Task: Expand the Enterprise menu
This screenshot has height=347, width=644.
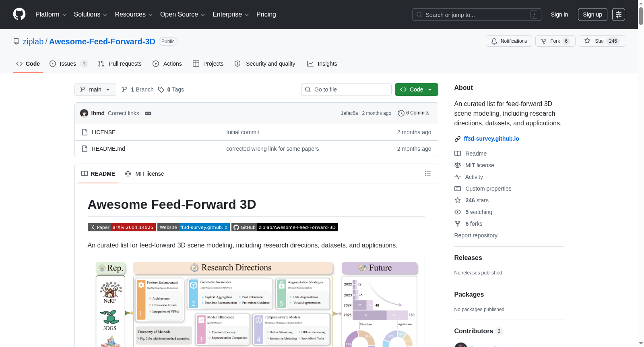Action: tap(231, 15)
